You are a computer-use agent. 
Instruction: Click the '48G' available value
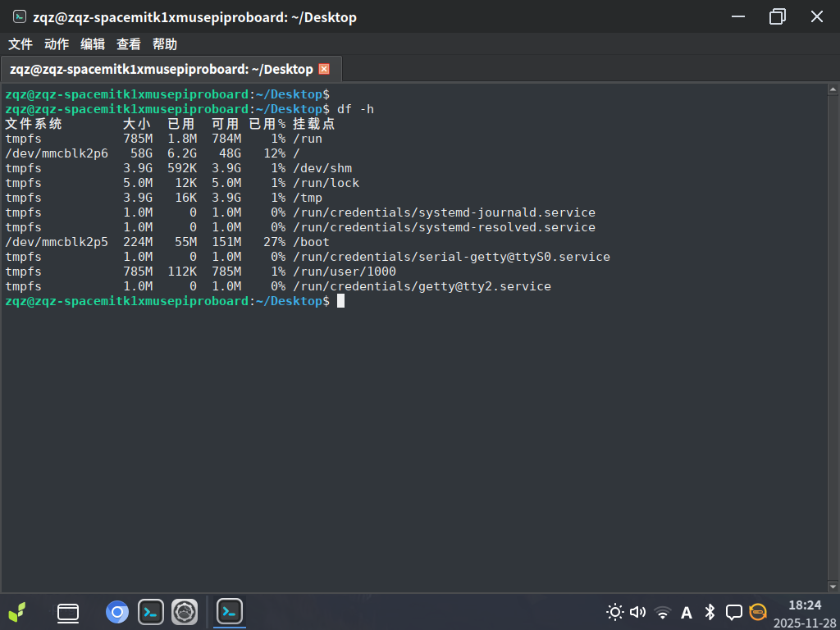[230, 153]
